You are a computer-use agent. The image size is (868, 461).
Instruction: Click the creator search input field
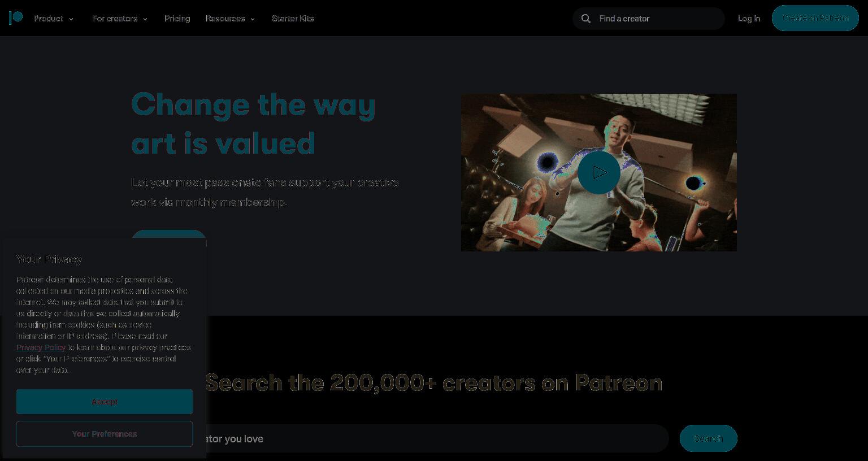click(435, 438)
